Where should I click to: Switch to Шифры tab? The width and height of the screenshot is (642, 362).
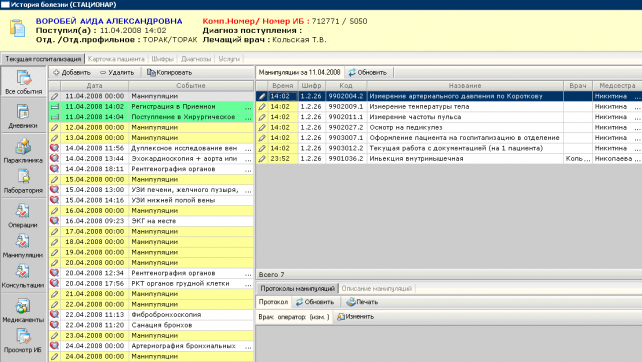pyautogui.click(x=163, y=59)
